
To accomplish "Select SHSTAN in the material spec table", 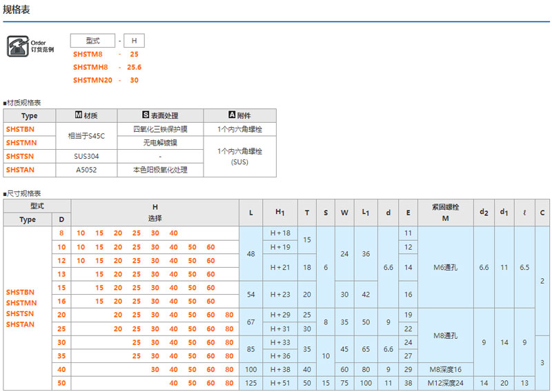I will point(20,170).
